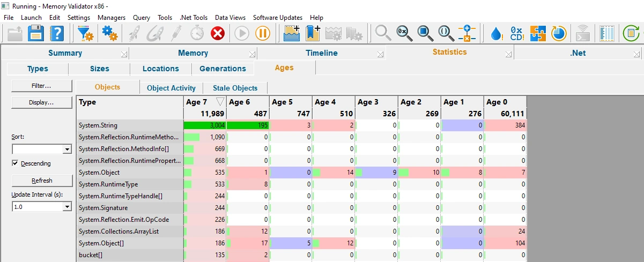Click the blue column lines data view icon
The height and width of the screenshot is (262, 644).
coord(607,34)
